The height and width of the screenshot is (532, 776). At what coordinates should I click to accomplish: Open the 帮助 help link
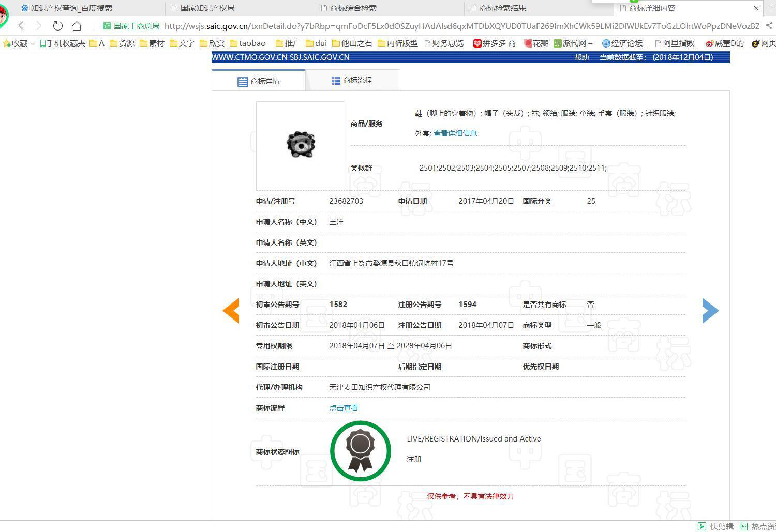coord(581,57)
